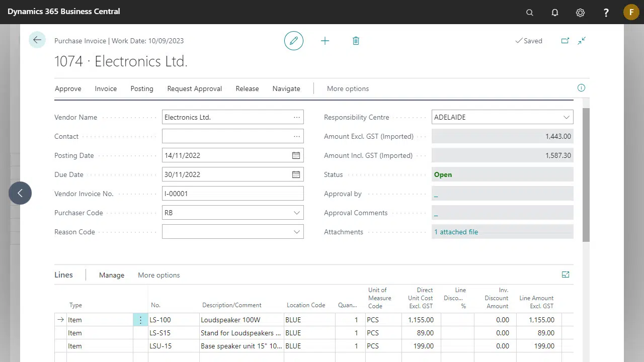Open the settings gear
The image size is (644, 362).
coord(580,12)
